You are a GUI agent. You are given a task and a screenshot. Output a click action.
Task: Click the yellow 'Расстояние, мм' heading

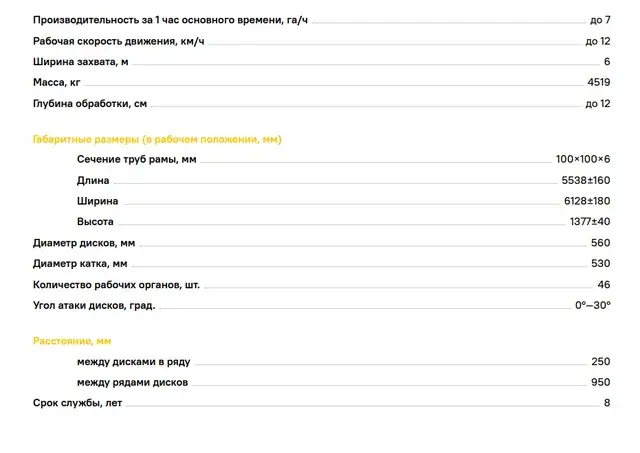tap(72, 341)
